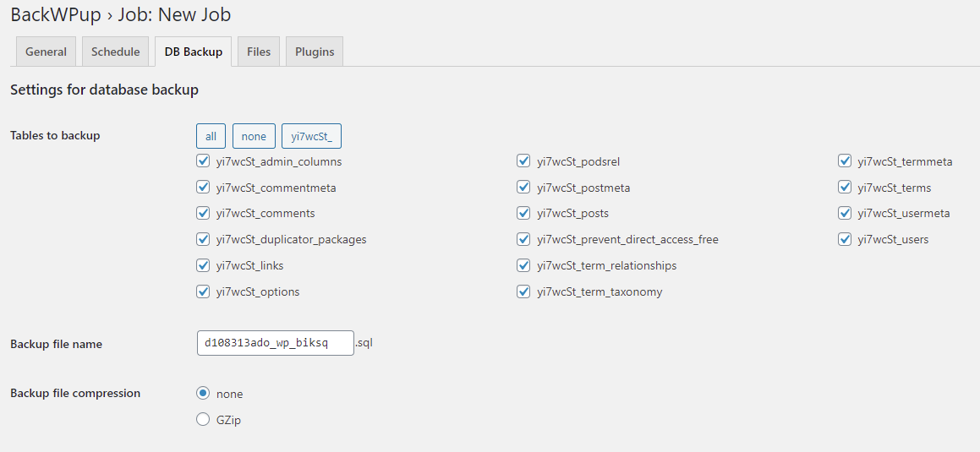Uncheck the yi7wcSt_commentmeta checkbox
Viewport: 980px width, 452px height.
tap(202, 188)
